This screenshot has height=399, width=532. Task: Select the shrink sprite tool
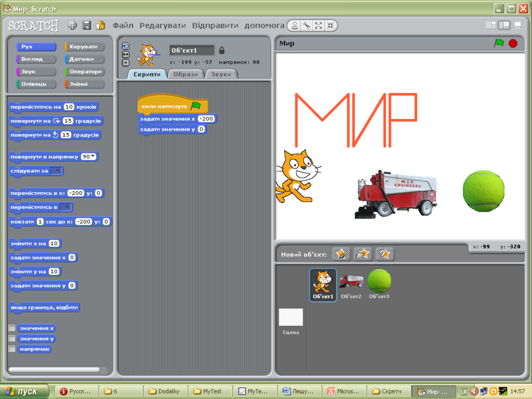[330, 25]
